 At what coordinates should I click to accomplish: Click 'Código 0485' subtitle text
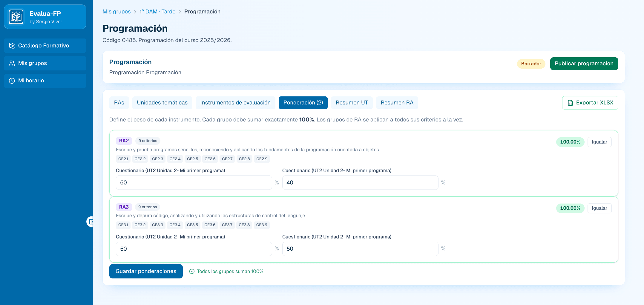(167, 40)
